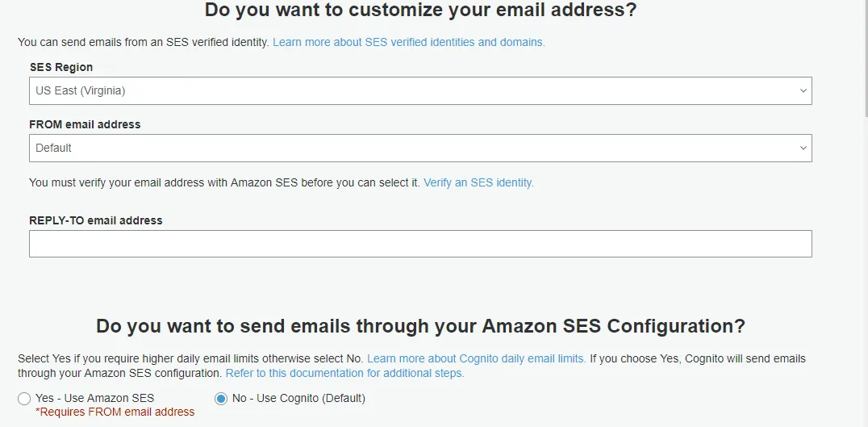Click the REPLY-TO email address field label

pyautogui.click(x=96, y=220)
